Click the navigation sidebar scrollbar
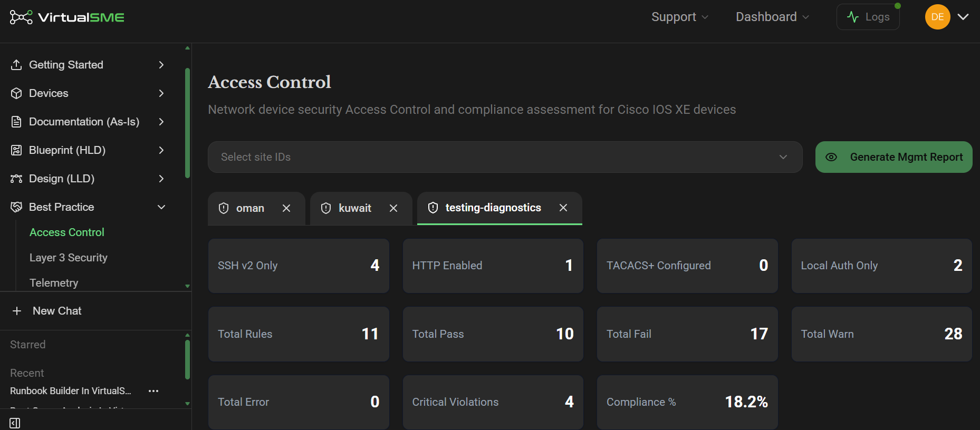The height and width of the screenshot is (430, 980). pyautogui.click(x=187, y=122)
